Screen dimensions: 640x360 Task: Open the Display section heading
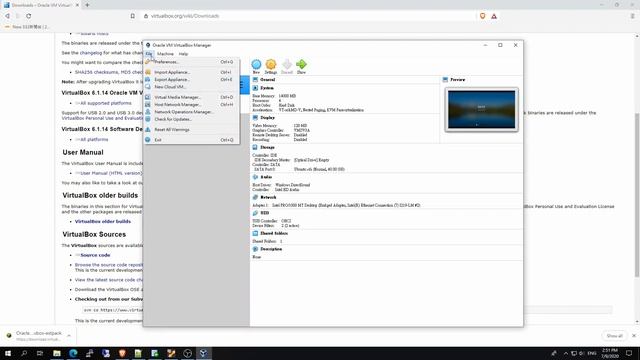[267, 118]
